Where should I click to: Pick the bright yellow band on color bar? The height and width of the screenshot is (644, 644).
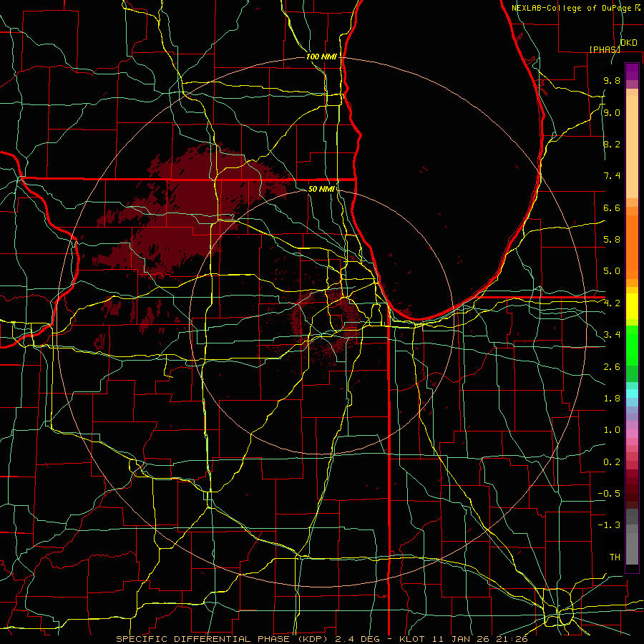tap(632, 306)
